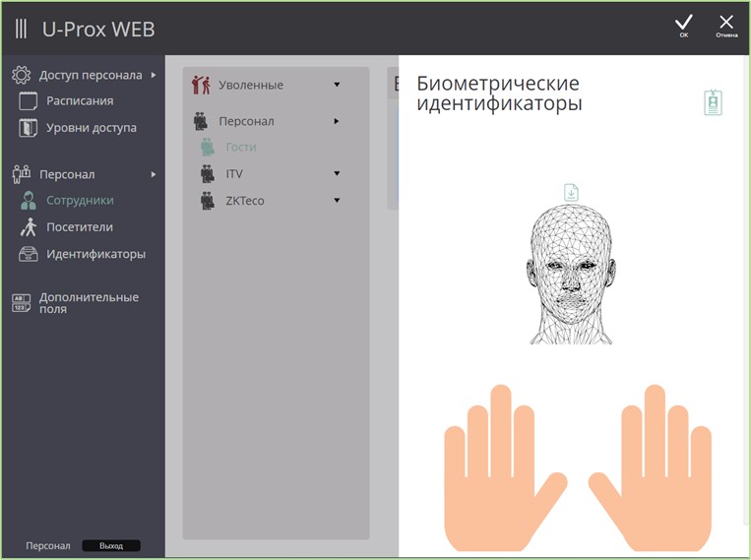Click the Персонал user label at bottom

tap(48, 545)
